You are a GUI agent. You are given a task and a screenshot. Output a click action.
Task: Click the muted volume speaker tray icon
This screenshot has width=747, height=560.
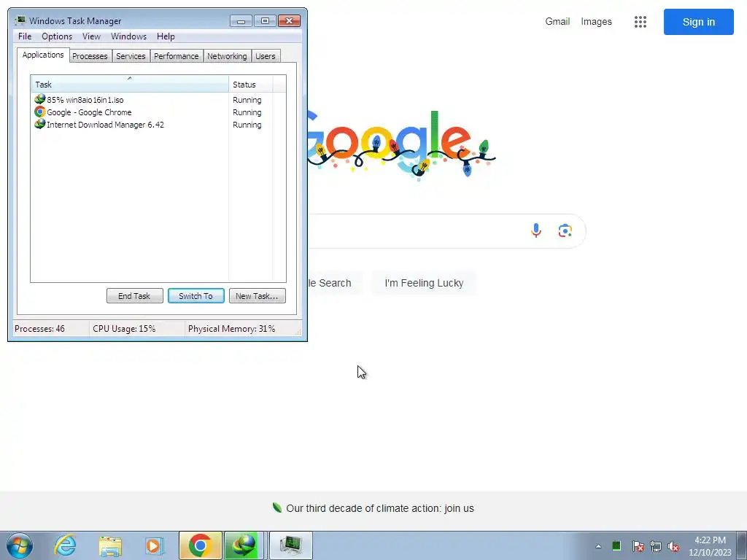(x=673, y=546)
